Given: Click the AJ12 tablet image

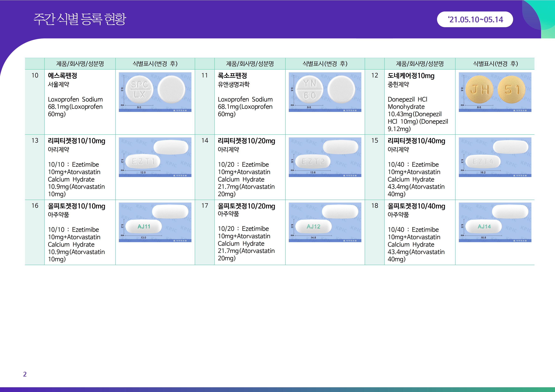Looking at the screenshot, I should tap(325, 222).
